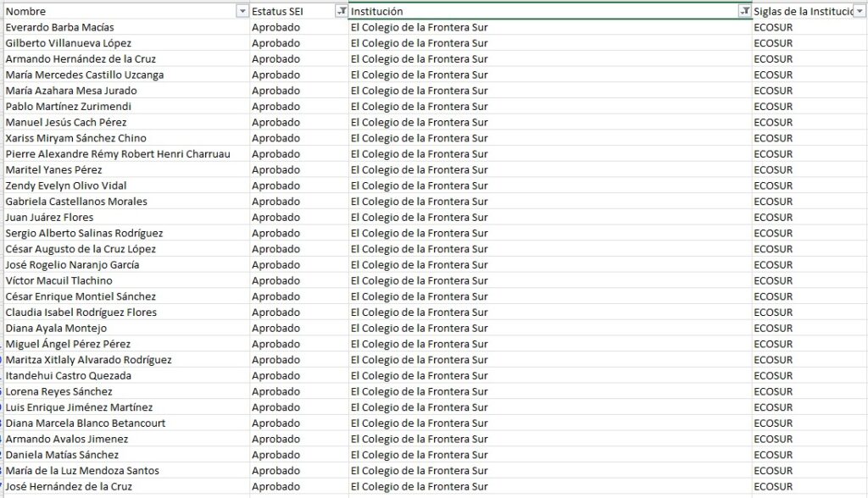
Task: Click ECOSUR in Daniela Matías Sánchez row
Action: [773, 455]
